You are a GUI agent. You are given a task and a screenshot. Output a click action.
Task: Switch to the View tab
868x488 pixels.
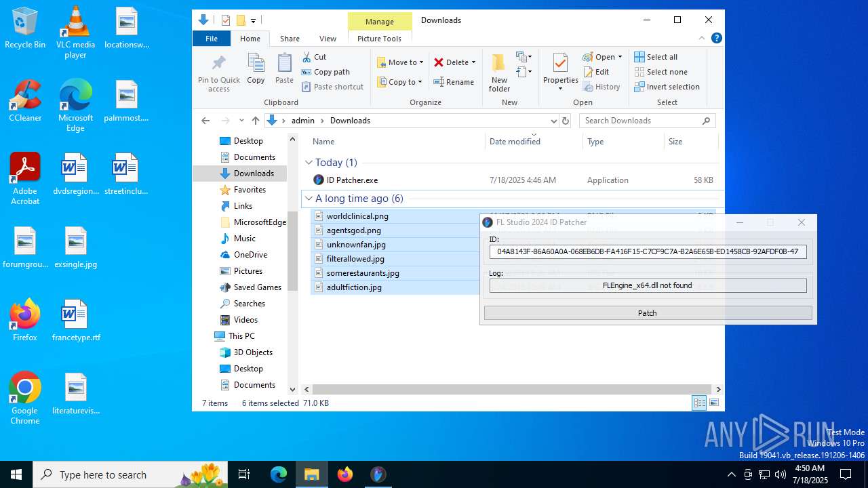coord(328,39)
